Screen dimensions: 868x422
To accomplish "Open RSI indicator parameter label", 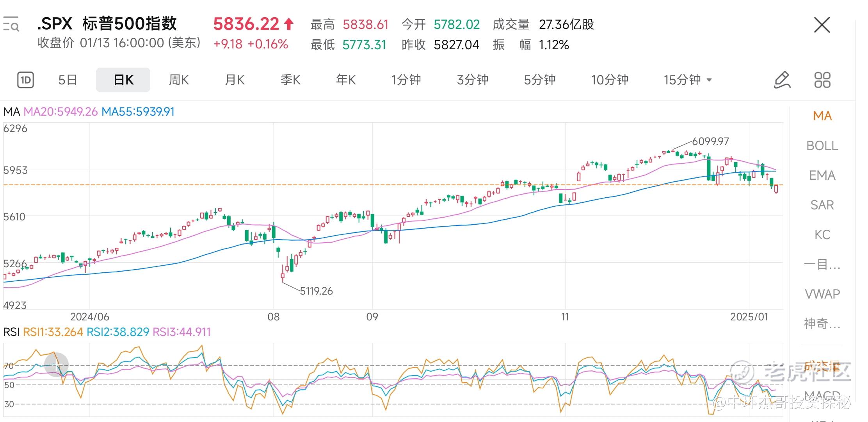I will point(107,332).
